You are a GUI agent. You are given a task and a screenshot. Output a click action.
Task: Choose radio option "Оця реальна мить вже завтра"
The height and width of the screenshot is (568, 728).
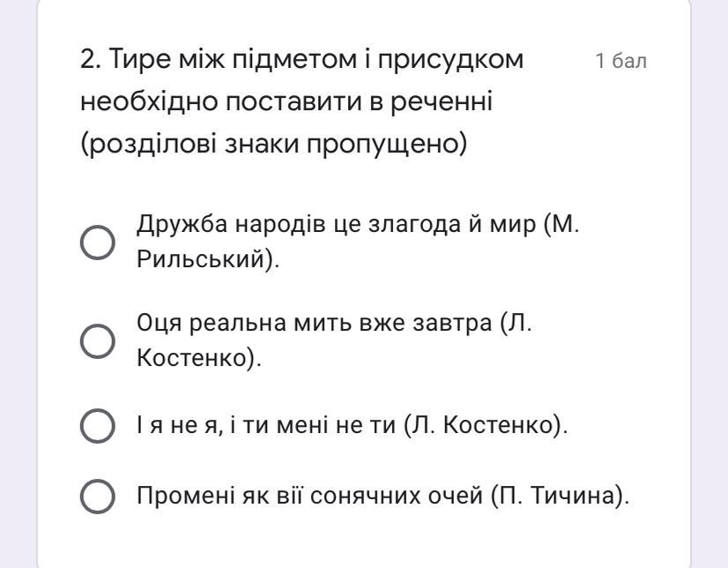pos(98,341)
